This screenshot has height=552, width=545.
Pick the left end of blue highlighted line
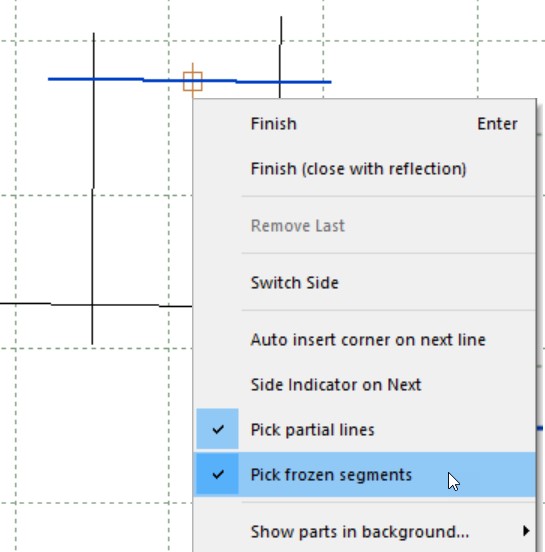click(50, 79)
